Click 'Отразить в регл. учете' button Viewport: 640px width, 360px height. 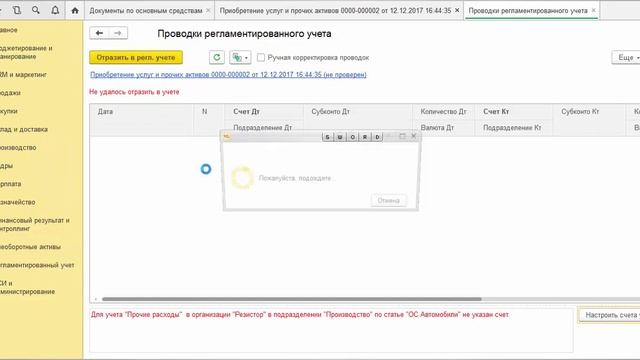(136, 58)
